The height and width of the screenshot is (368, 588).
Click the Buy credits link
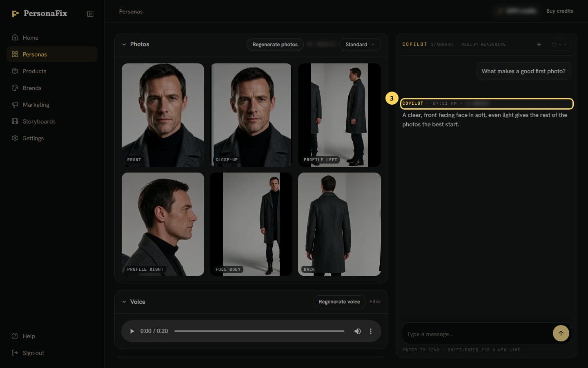pyautogui.click(x=560, y=11)
